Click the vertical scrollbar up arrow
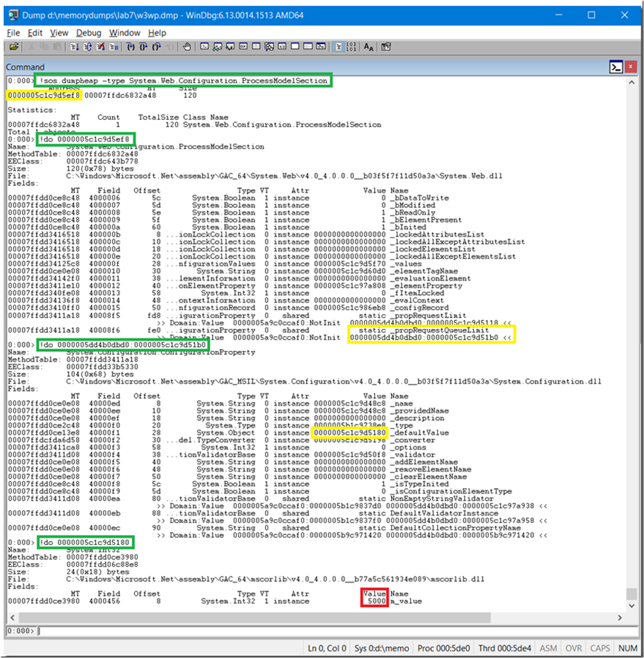 click(x=631, y=82)
